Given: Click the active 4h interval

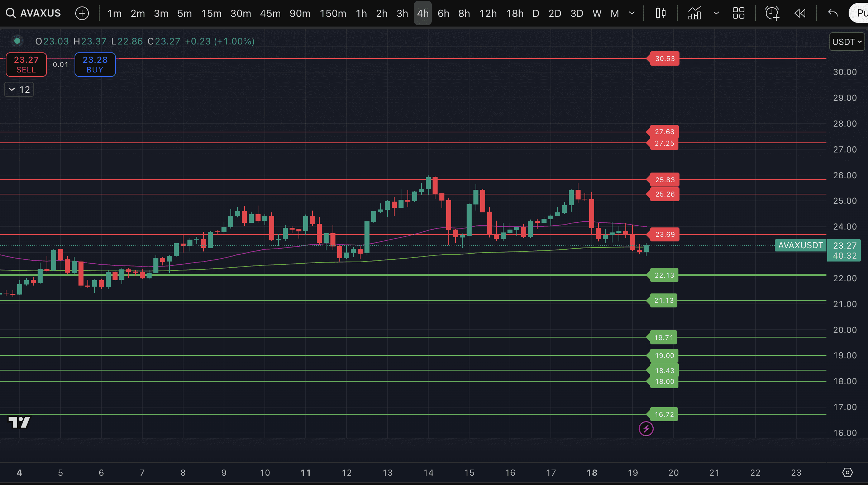Looking at the screenshot, I should (423, 13).
